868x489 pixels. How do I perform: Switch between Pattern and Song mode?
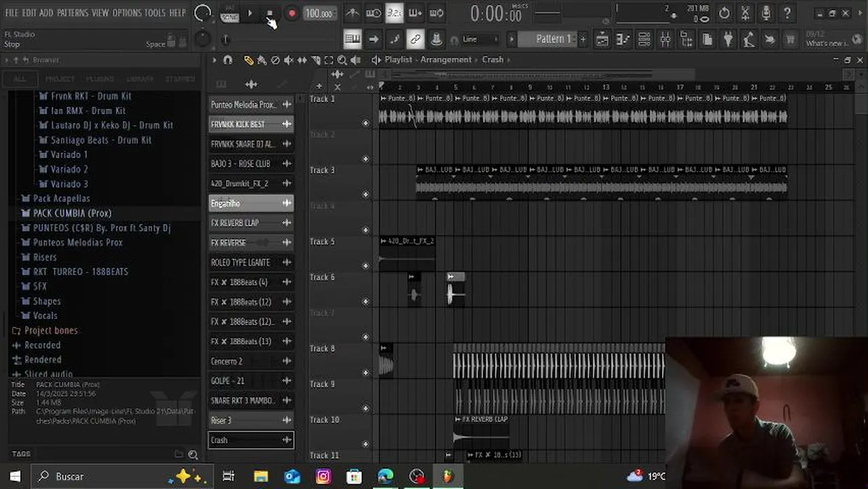230,13
